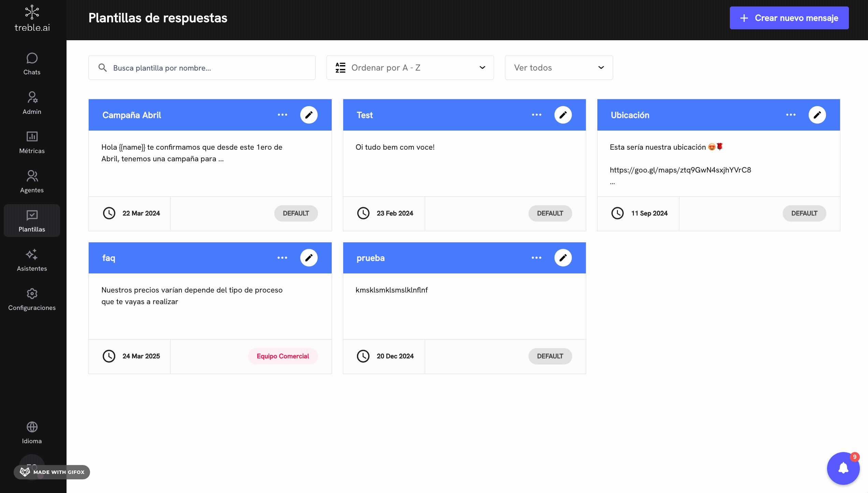This screenshot has width=868, height=493.
Task: Click the edit pencil on prueba card
Action: coord(563,258)
